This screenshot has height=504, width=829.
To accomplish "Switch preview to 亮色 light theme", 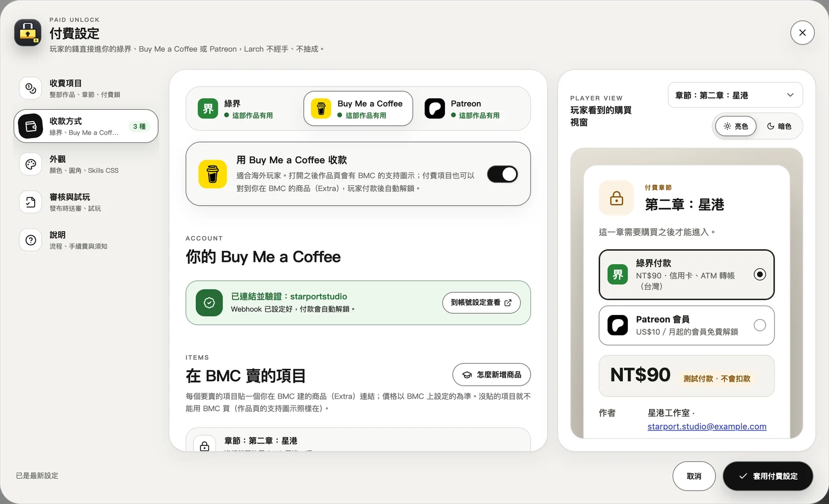I will coord(736,126).
